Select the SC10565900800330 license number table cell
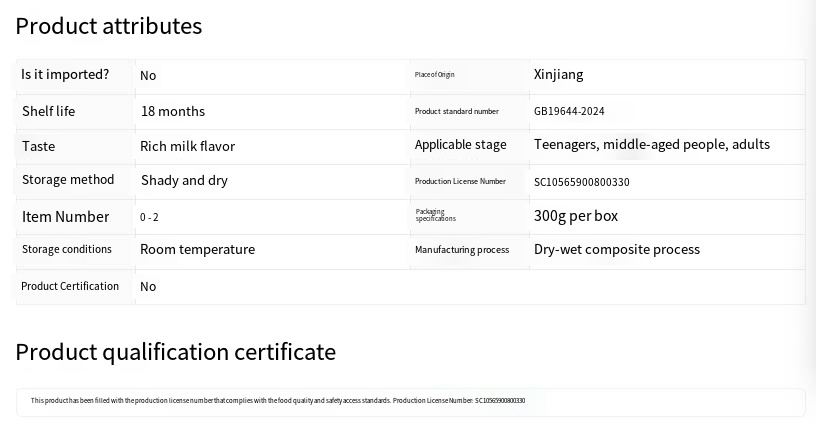 point(581,182)
